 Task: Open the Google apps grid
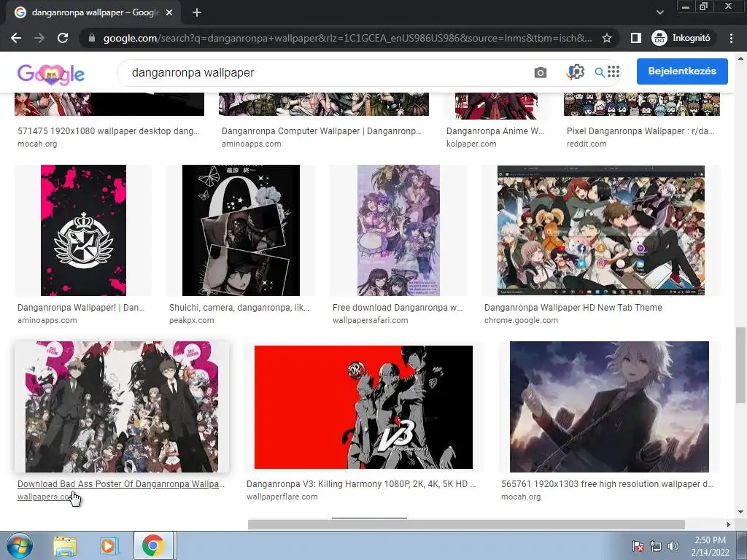click(614, 71)
